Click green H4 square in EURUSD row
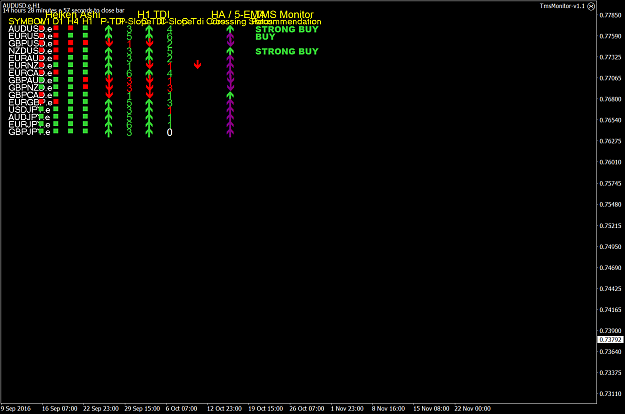625x414 pixels. pos(71,35)
